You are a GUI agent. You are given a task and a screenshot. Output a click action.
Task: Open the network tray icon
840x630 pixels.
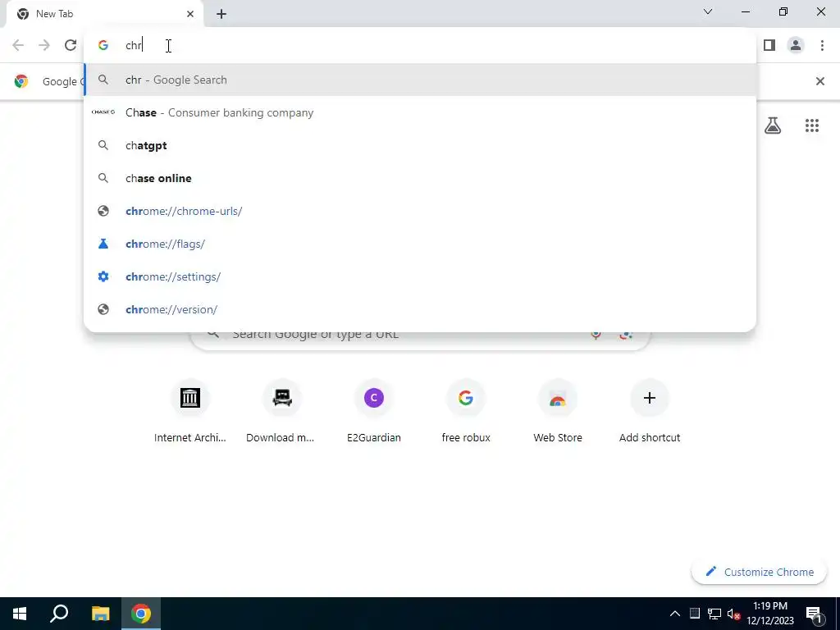click(x=714, y=614)
